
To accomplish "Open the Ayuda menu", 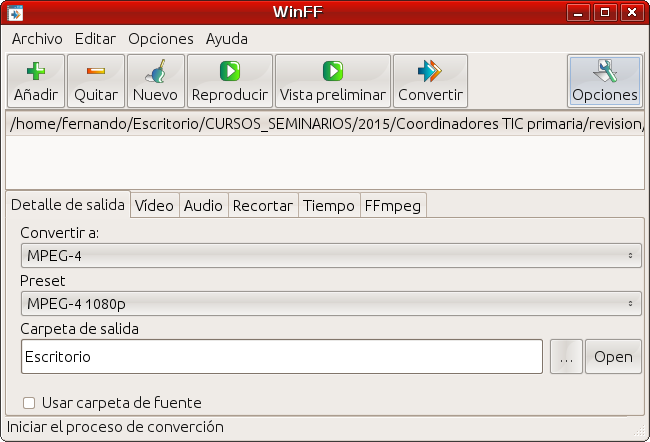I will pos(226,38).
